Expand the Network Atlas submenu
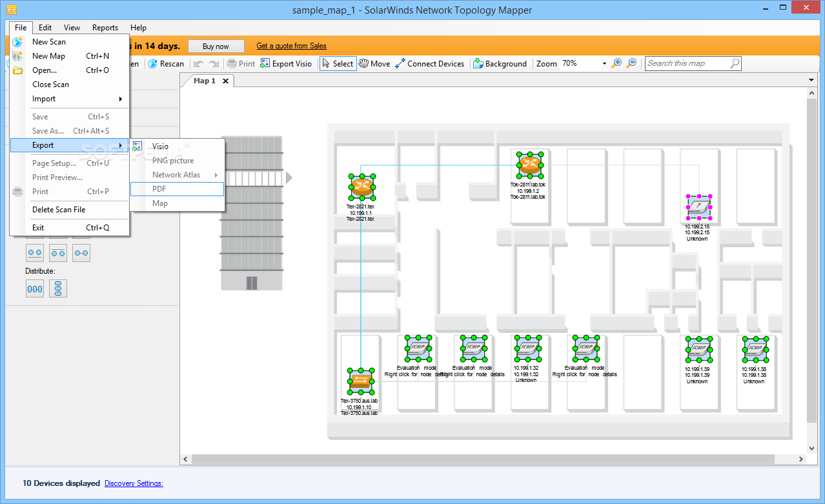Viewport: 825px width, 504px height. tap(177, 175)
